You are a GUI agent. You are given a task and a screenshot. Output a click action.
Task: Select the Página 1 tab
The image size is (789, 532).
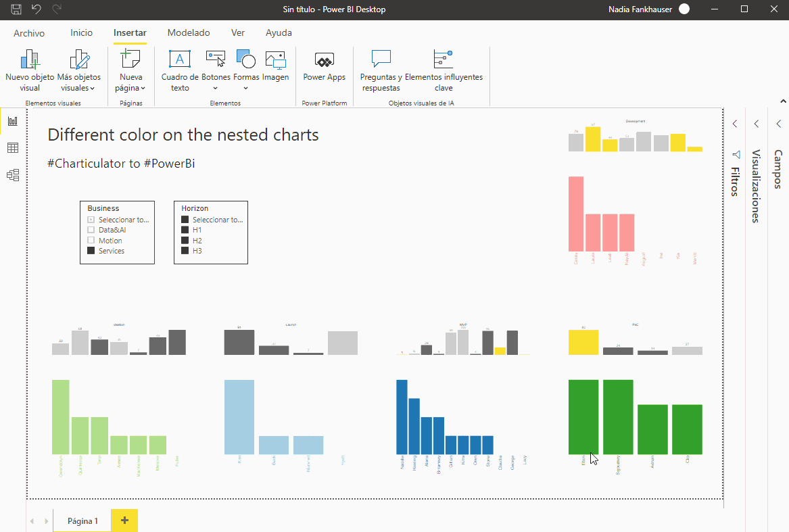point(82,521)
